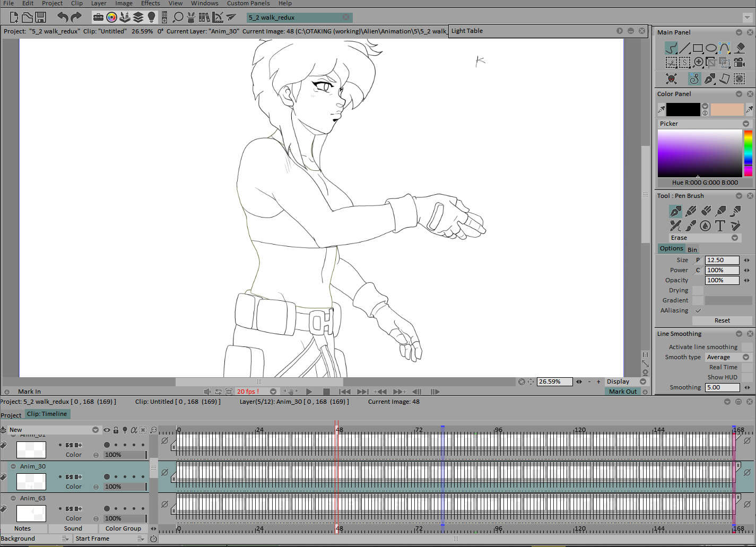Open the Smooth type Average dropdown
756x547 pixels.
tap(728, 357)
